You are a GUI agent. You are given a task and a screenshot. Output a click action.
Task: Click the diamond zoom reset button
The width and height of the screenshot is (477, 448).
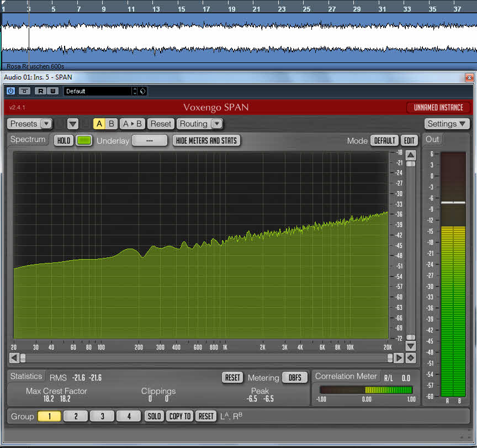411,358
